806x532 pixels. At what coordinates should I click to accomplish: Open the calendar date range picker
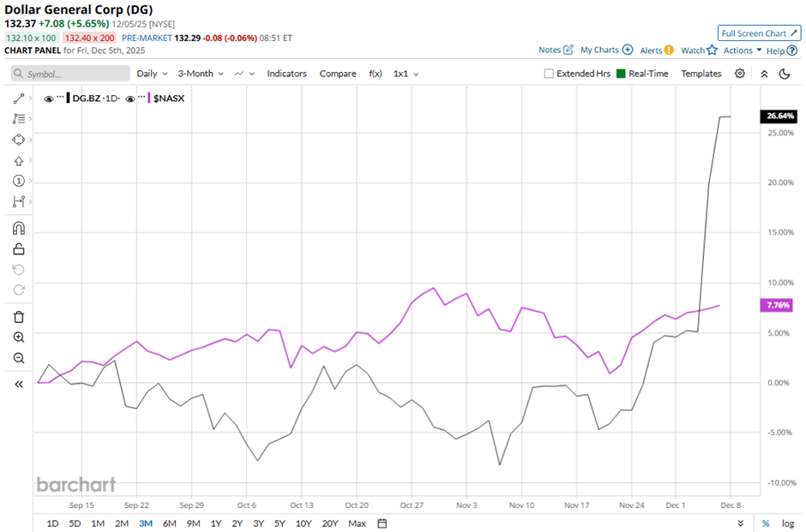(x=382, y=523)
